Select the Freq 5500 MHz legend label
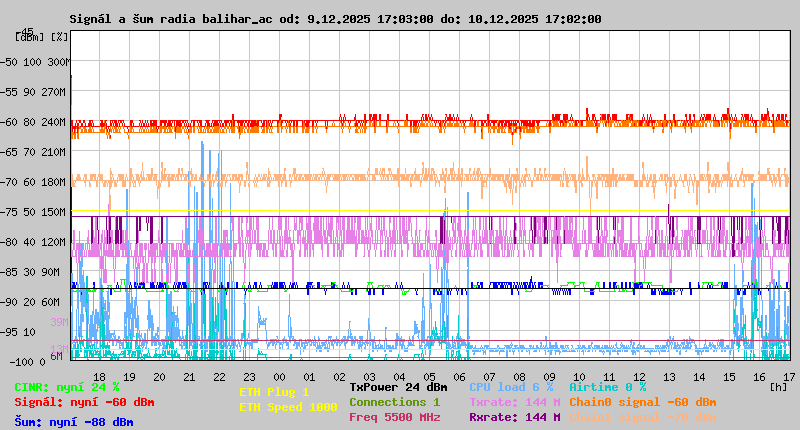 coord(394,417)
